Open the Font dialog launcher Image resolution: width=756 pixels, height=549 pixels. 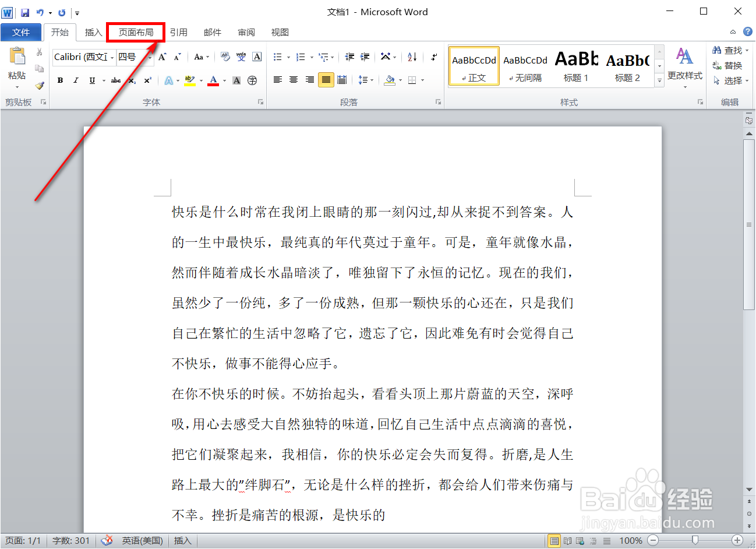[260, 102]
